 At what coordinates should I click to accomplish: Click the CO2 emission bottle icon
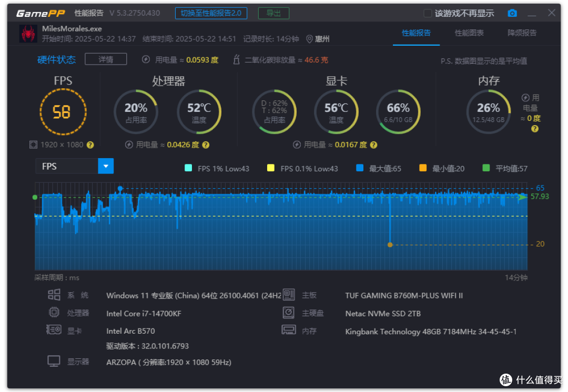[236, 59]
